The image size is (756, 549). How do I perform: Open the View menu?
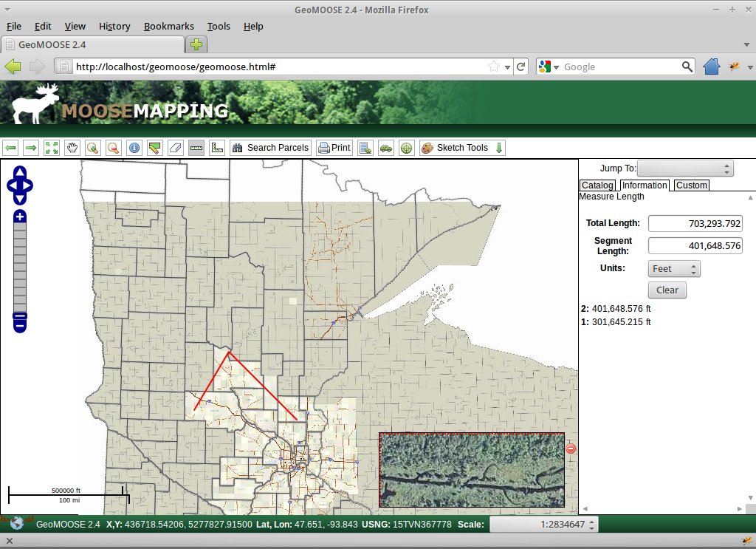point(75,27)
